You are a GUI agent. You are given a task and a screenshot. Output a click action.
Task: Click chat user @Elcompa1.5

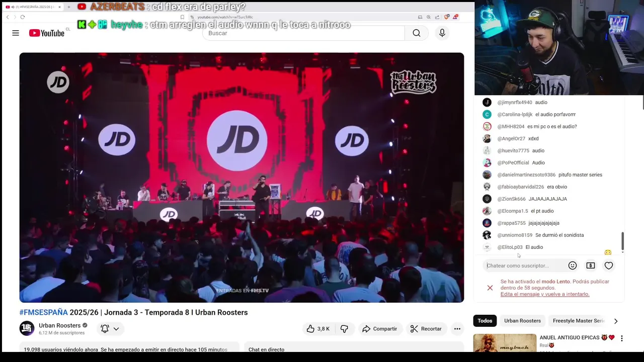512,211
